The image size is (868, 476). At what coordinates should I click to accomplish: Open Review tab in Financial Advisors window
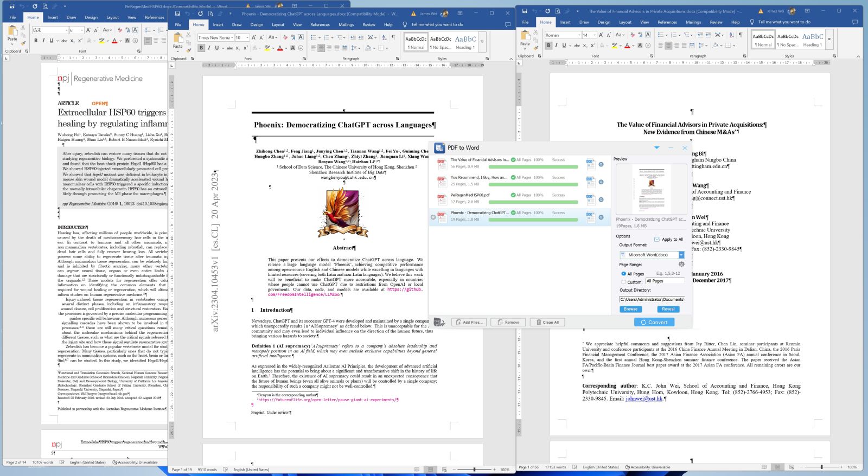point(716,22)
